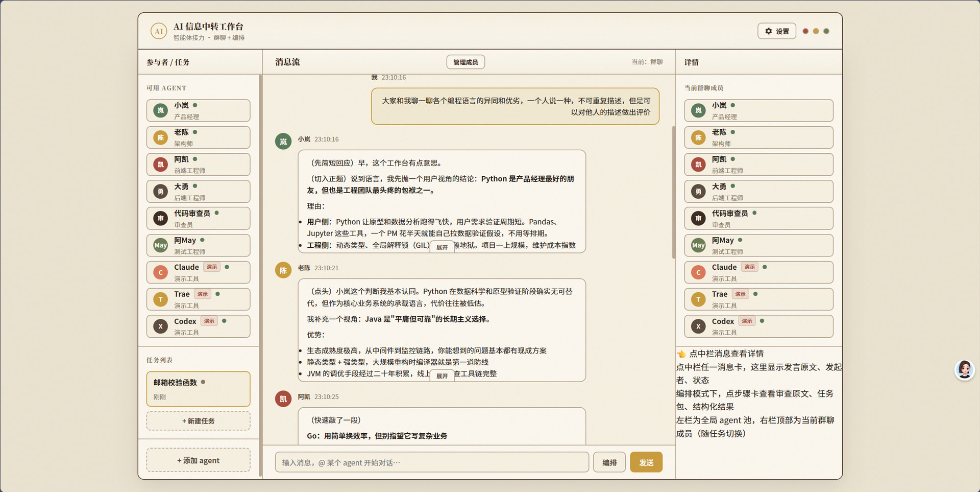The image size is (980, 492).
Task: Click the red window dot
Action: pyautogui.click(x=805, y=31)
